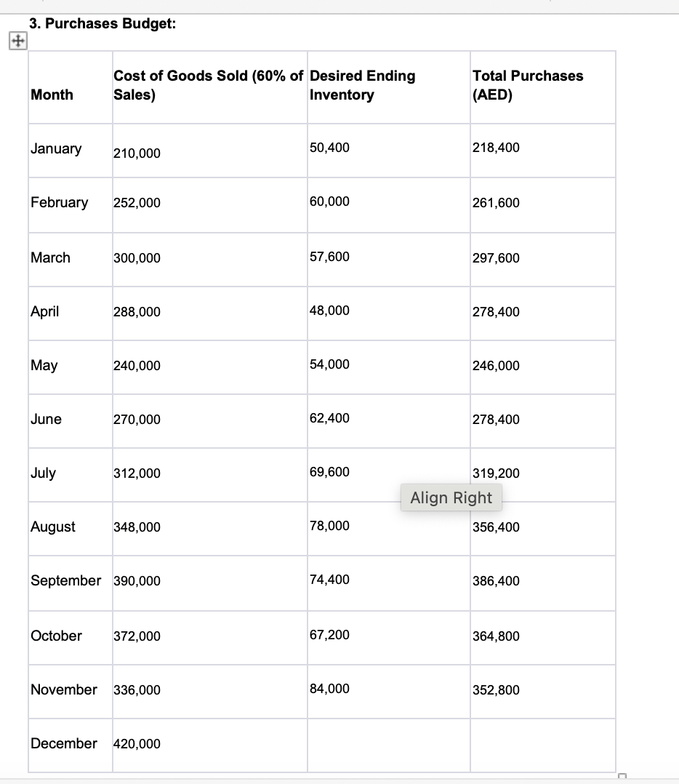This screenshot has height=784, width=679.
Task: Select the August month label cell
Action: click(51, 527)
